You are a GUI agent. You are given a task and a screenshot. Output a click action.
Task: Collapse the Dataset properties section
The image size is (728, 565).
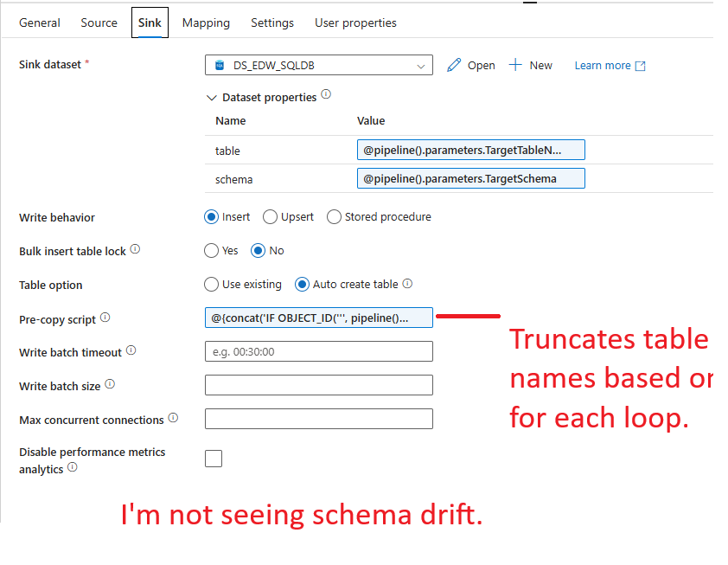[x=212, y=97]
